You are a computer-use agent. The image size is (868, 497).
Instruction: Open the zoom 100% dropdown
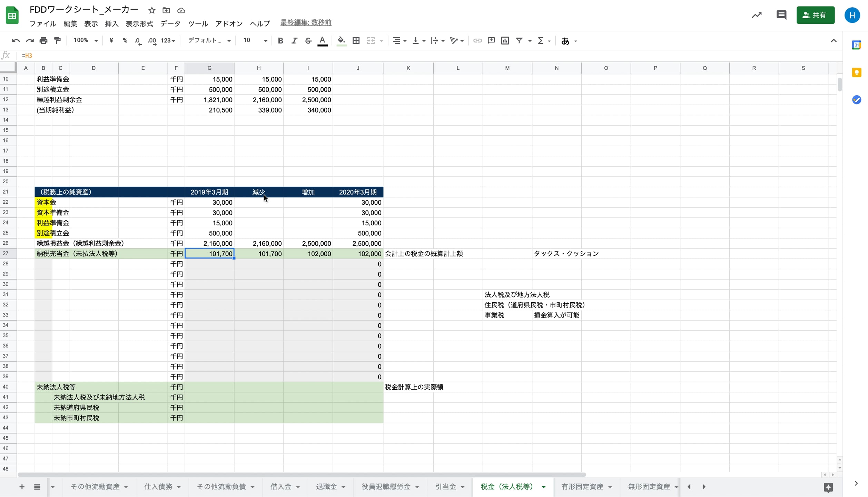(86, 41)
